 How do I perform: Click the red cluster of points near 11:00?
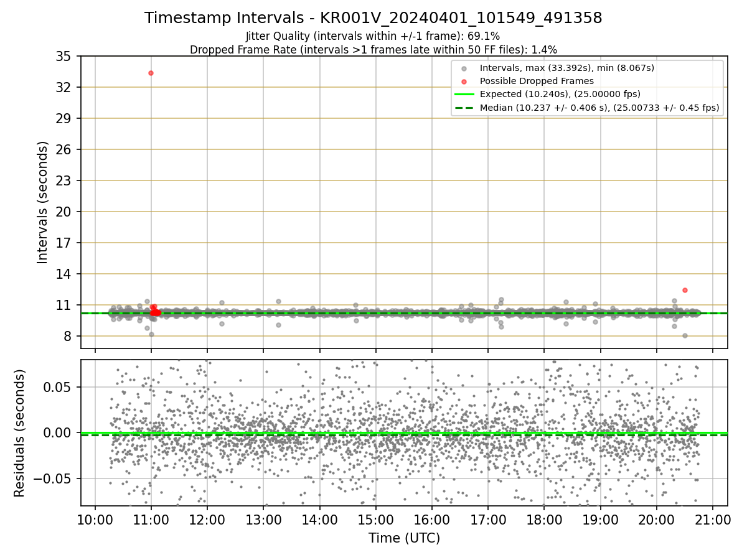pyautogui.click(x=154, y=310)
